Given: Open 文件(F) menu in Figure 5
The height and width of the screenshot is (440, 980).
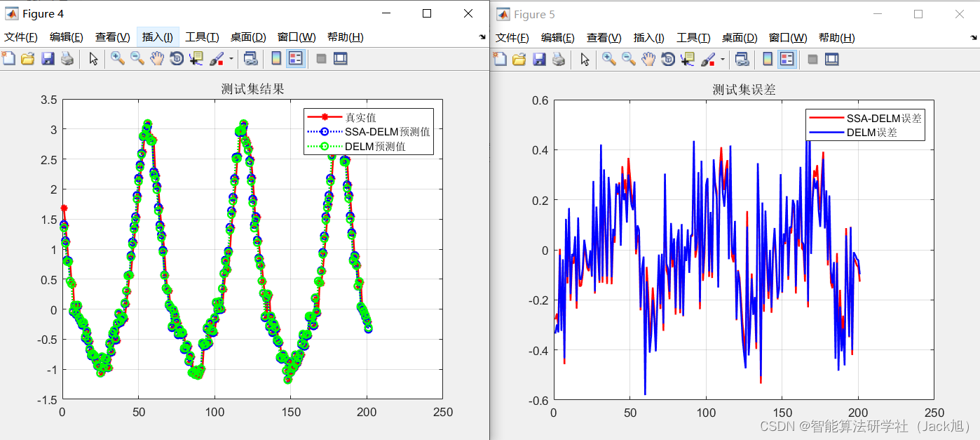Looking at the screenshot, I should point(512,37).
